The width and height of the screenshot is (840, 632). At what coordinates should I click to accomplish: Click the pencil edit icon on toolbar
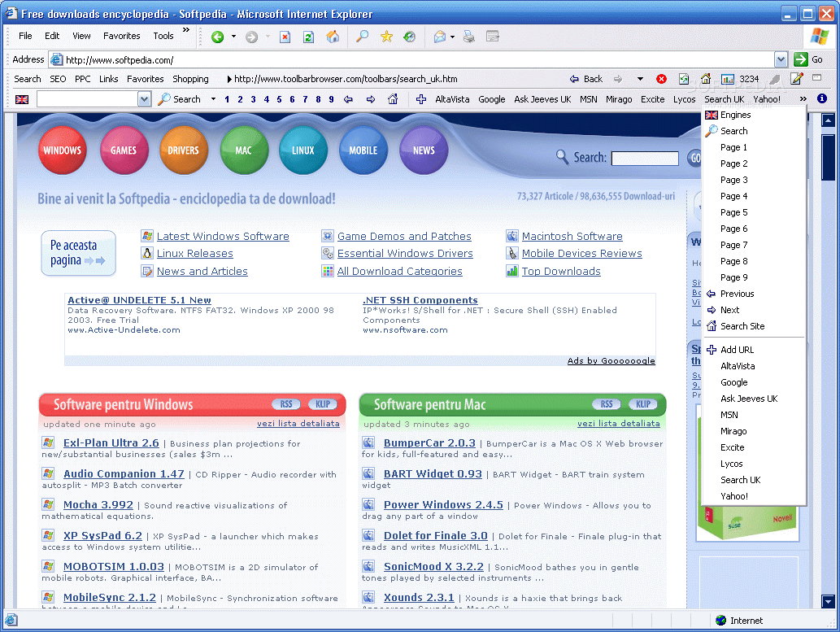[x=797, y=79]
